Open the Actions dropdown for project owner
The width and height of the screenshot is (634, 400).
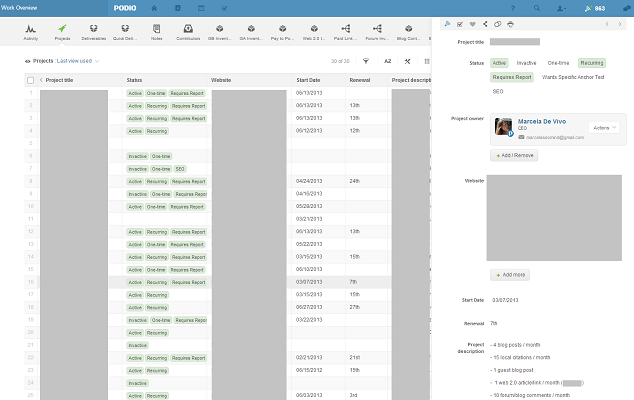pyautogui.click(x=605, y=128)
